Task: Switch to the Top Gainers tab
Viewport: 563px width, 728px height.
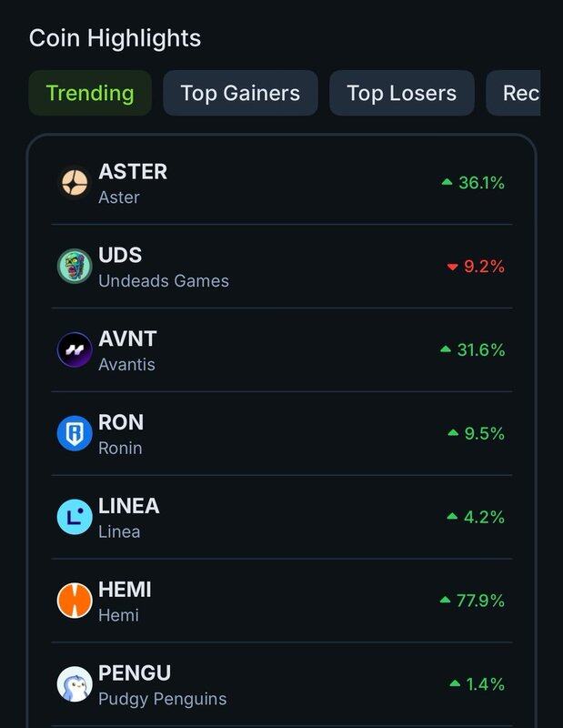Action: pos(240,93)
